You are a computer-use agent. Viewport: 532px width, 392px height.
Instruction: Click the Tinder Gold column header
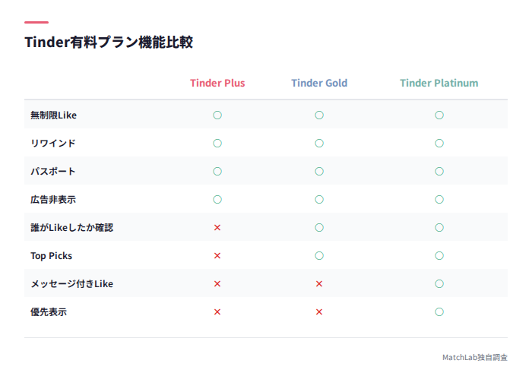click(319, 83)
